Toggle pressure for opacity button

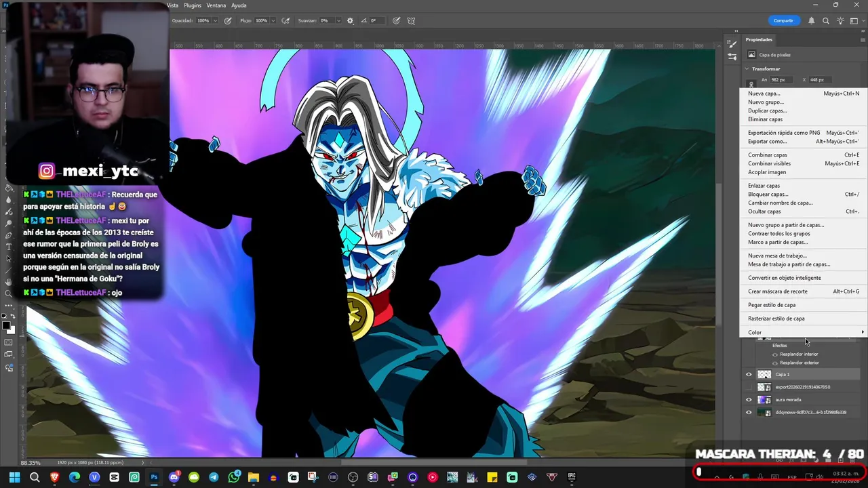point(227,21)
